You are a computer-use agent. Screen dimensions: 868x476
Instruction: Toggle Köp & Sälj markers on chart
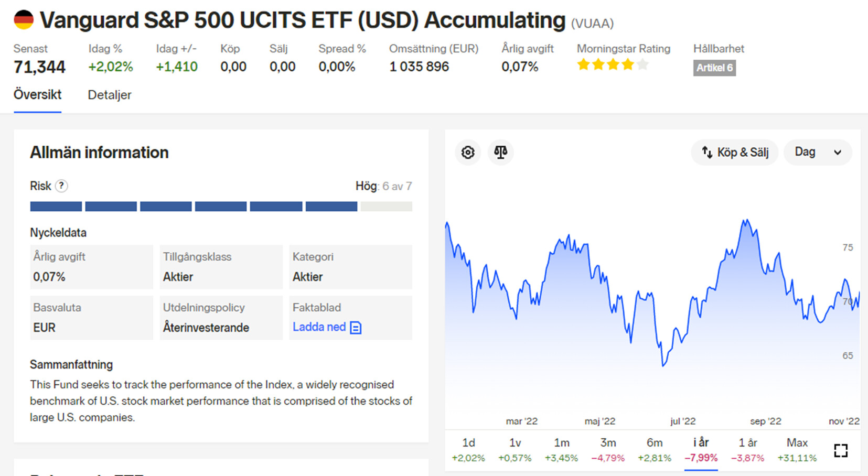coord(734,153)
